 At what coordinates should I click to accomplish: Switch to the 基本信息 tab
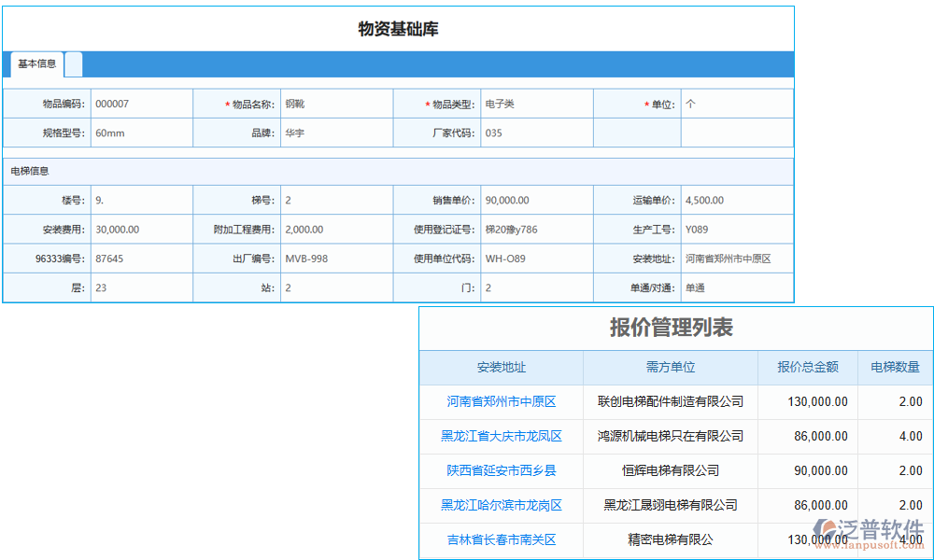coord(35,64)
